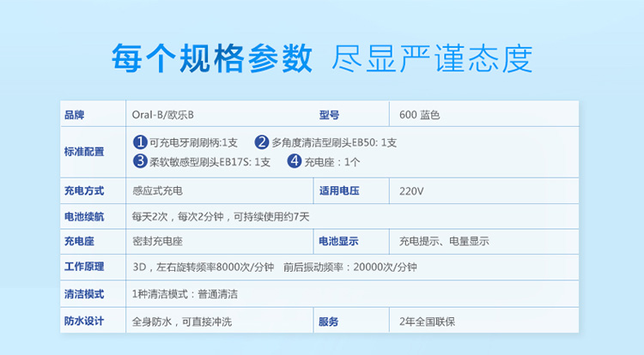644x355 pixels.
Task: Click the text 3D，左右旋转频率8000次/分钟
Action: point(204,267)
